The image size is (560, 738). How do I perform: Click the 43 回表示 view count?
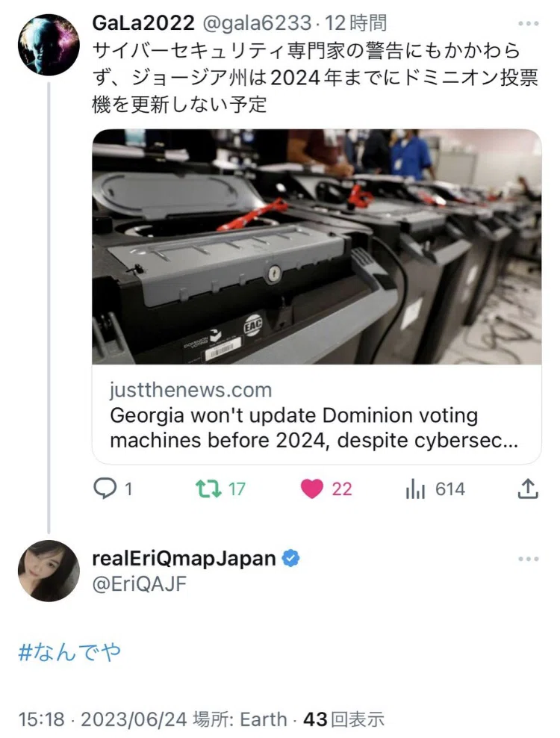pos(343,719)
